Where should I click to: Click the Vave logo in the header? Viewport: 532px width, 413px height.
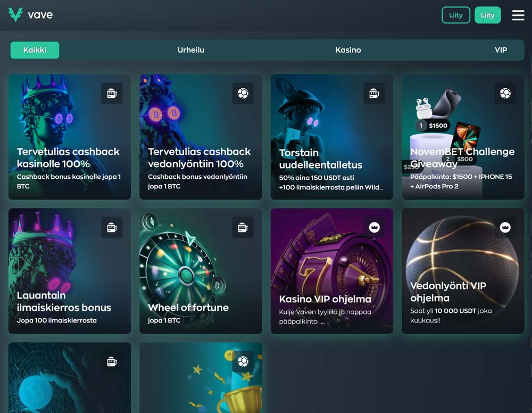click(30, 14)
